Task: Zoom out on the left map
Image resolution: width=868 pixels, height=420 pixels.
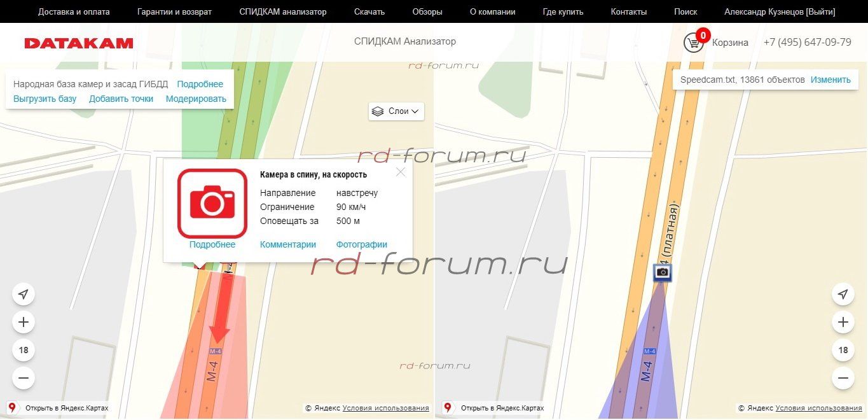Action: point(24,378)
